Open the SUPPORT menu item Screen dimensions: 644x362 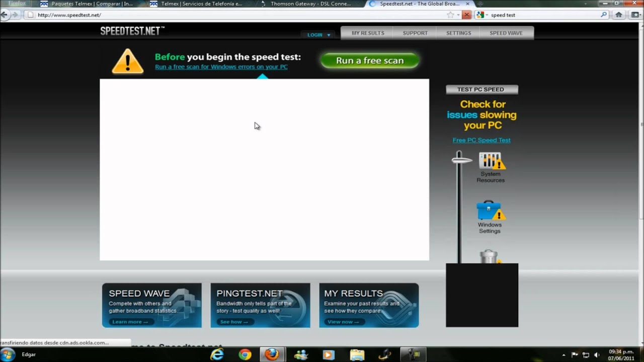415,33
